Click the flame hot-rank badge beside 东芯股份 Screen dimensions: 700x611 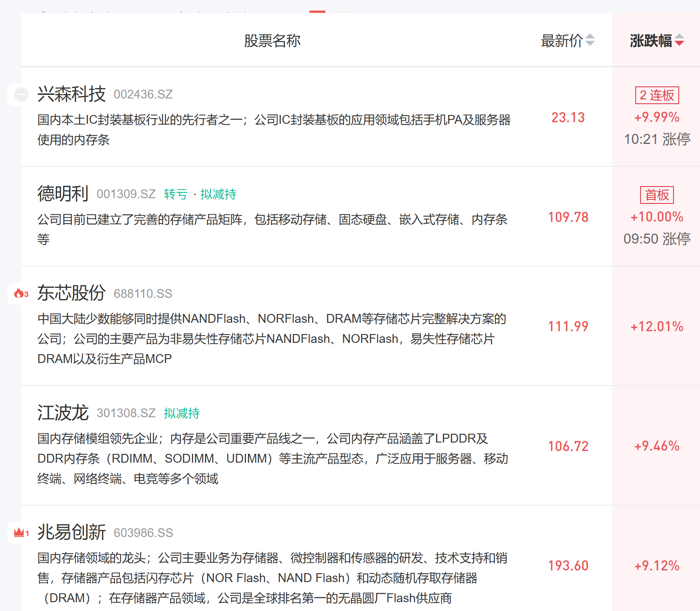coord(21,294)
